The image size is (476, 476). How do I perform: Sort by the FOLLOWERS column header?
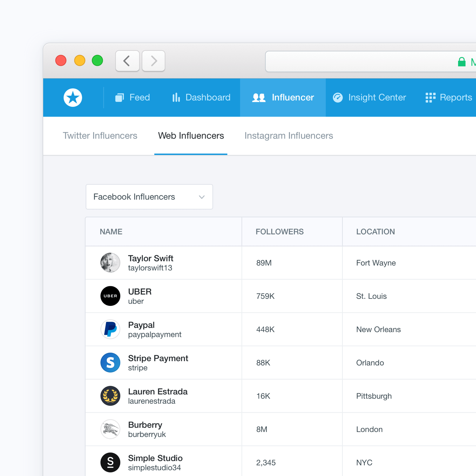coord(279,232)
